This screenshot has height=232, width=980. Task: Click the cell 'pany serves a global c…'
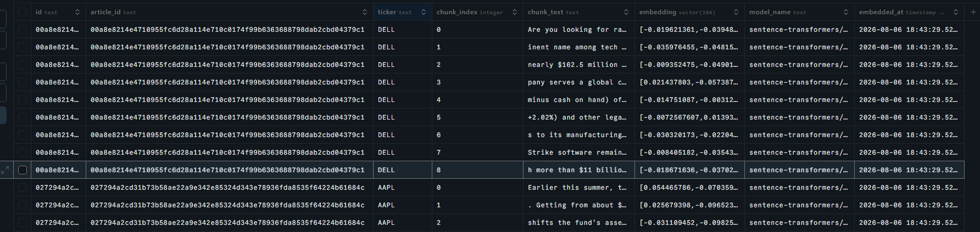pyautogui.click(x=579, y=82)
